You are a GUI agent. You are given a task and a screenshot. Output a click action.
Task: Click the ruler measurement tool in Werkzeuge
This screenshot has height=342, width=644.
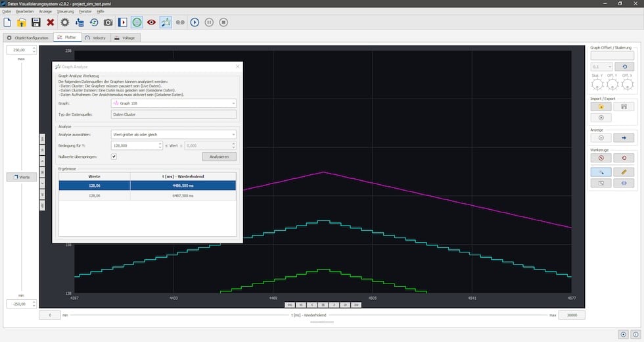(x=624, y=172)
